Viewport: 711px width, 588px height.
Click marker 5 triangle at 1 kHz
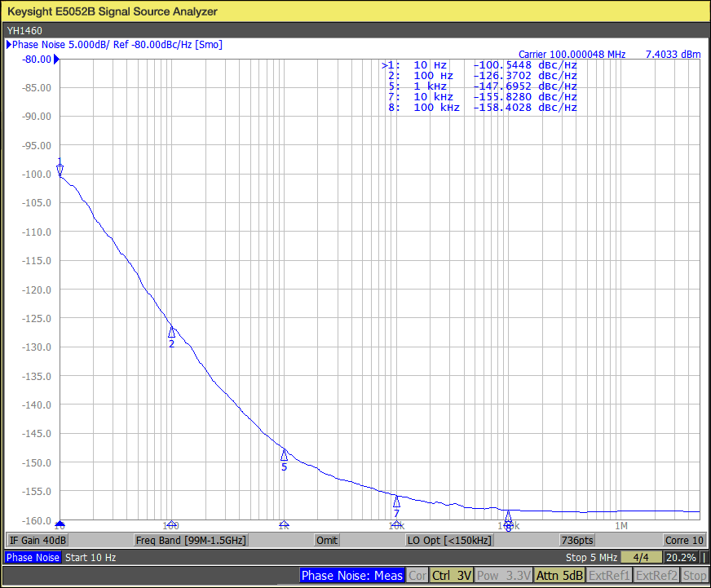point(284,454)
